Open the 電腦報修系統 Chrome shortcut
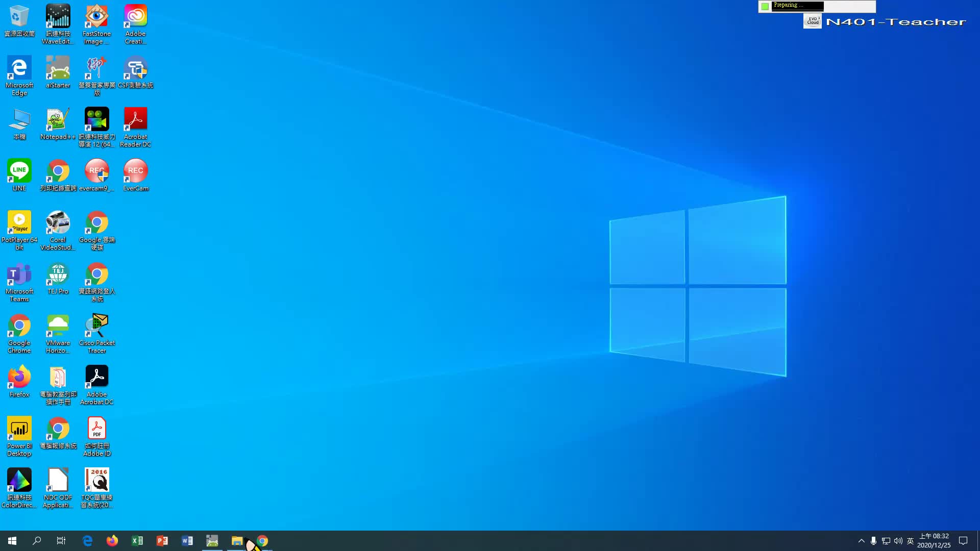 pos(58,433)
